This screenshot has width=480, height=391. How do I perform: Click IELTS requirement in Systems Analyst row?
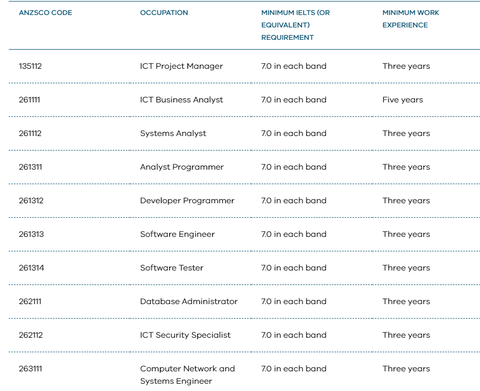click(294, 134)
